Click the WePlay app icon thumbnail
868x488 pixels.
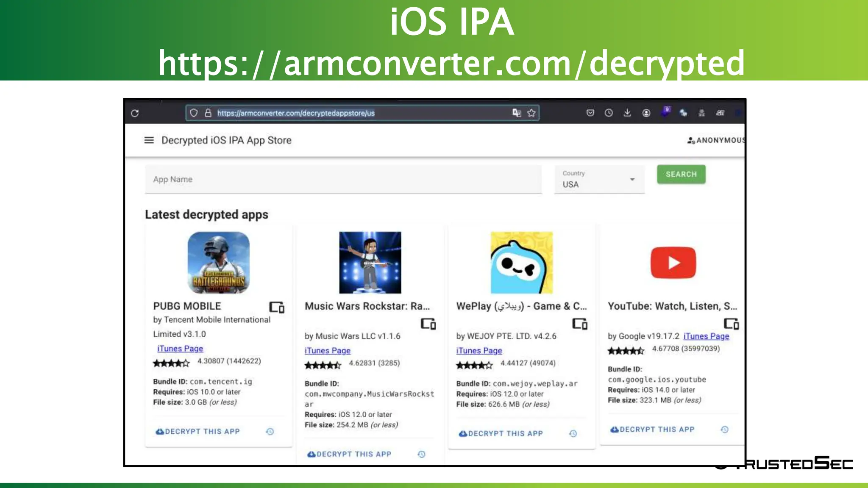pyautogui.click(x=522, y=263)
